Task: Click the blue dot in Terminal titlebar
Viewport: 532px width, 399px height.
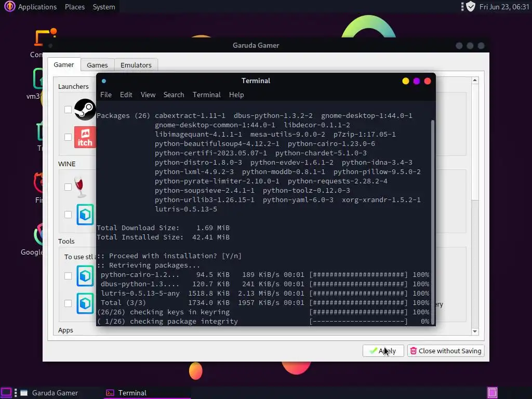Action: click(104, 81)
